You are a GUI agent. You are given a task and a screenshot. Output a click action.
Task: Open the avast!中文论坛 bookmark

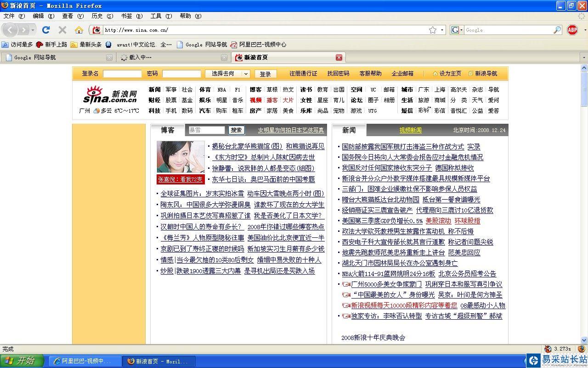coord(138,45)
